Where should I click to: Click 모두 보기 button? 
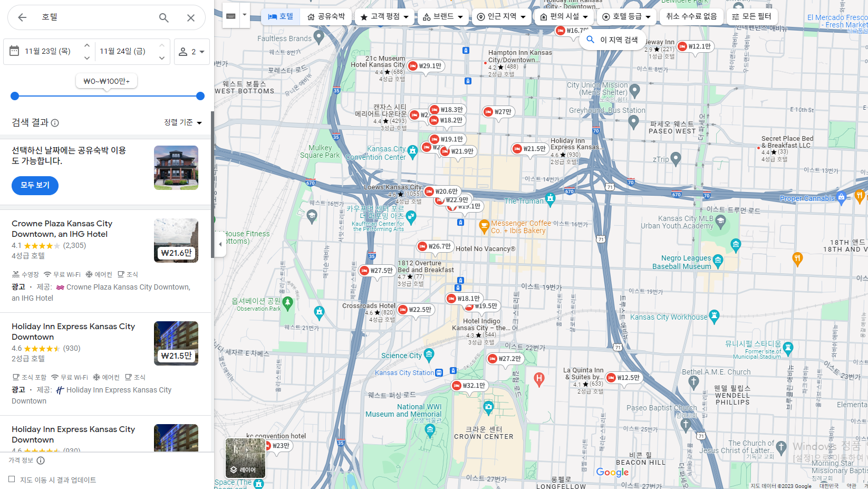coord(35,185)
